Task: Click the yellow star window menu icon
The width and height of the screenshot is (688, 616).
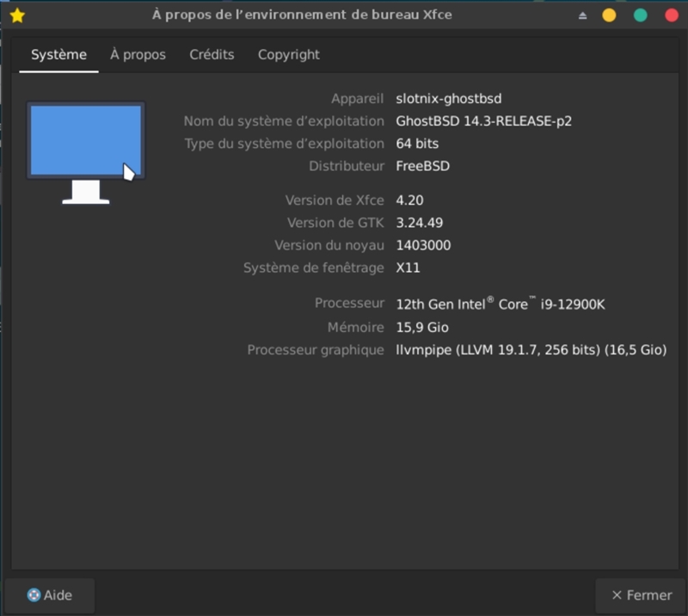Action: pos(17,15)
